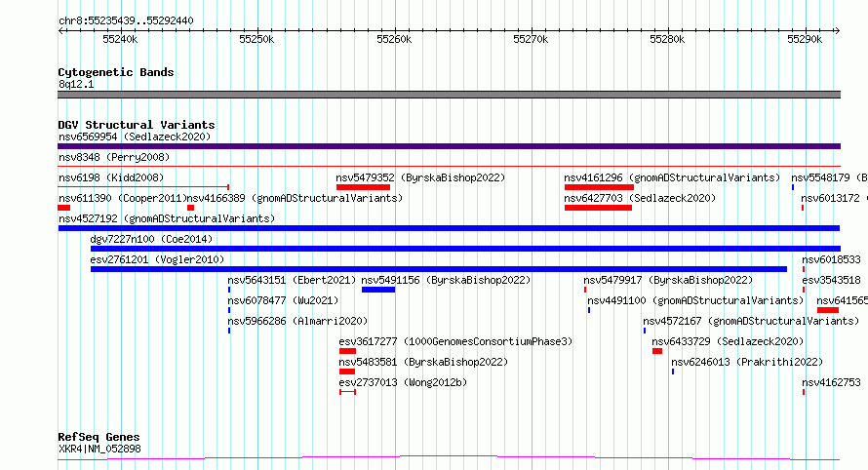Open the nsv6427703 (Sedlazeck2020) label
Image resolution: width=868 pixels, height=470 pixels.
point(640,198)
